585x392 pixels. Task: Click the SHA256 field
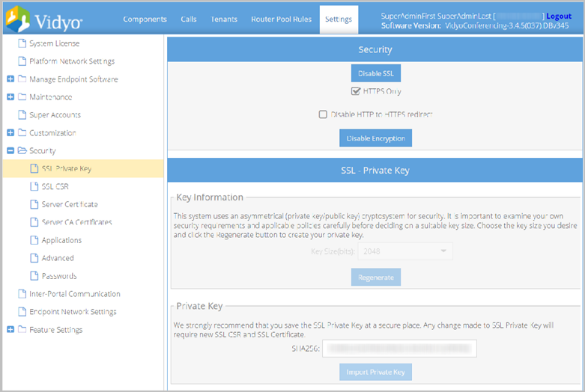(x=399, y=349)
